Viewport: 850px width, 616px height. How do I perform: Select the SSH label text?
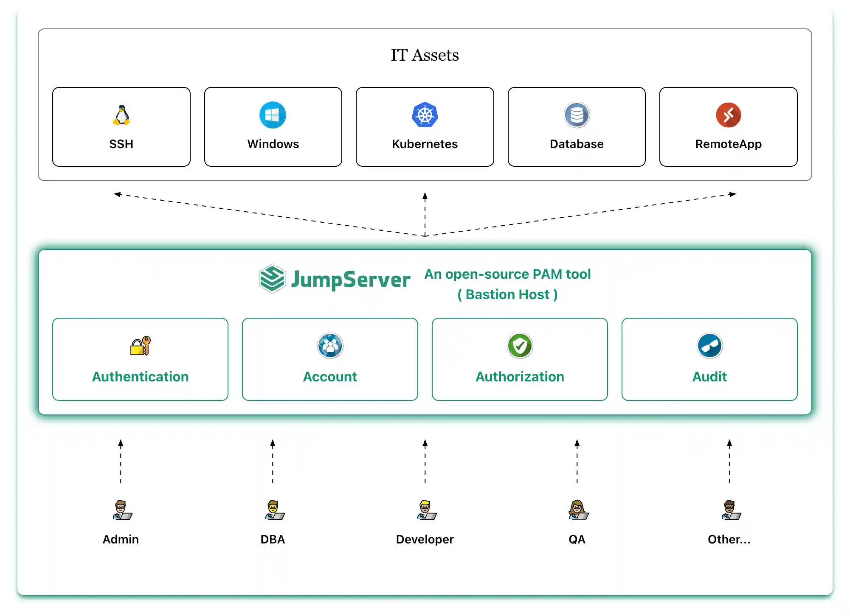[x=121, y=144]
